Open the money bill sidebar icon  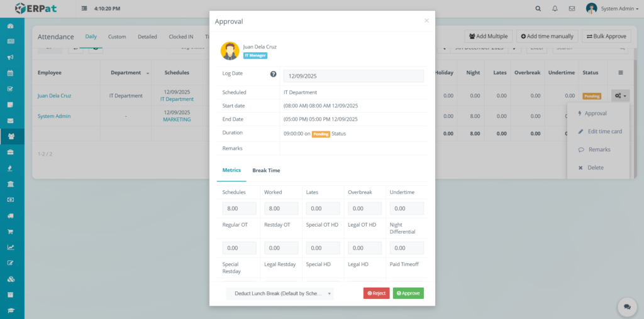pos(11,200)
